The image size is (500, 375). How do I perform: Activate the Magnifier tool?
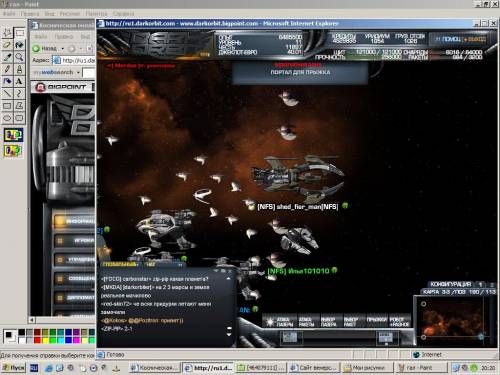[19, 57]
